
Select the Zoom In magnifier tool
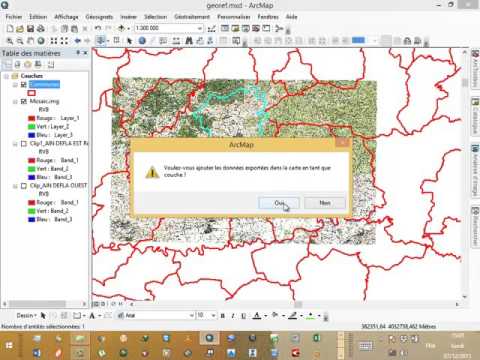[10, 41]
